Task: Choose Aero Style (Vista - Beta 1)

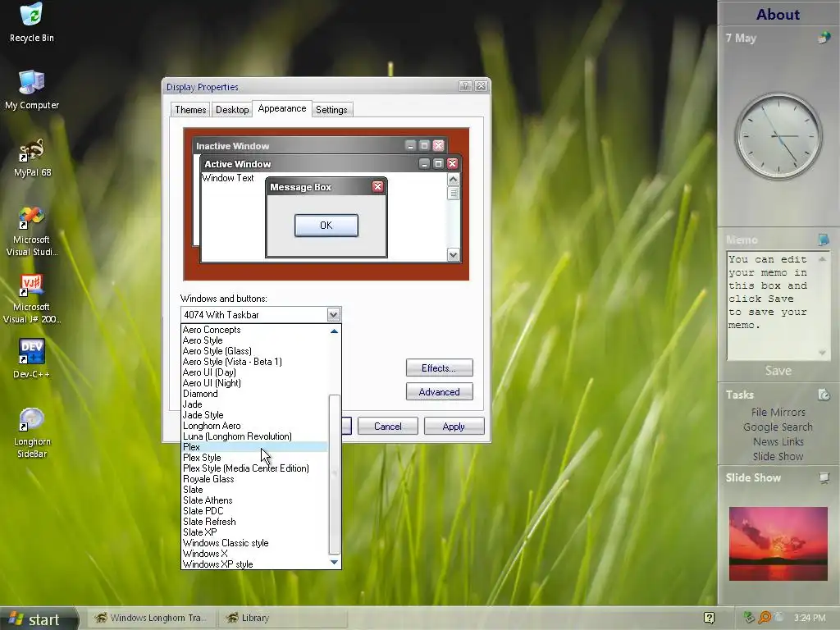Action: [x=254, y=362]
